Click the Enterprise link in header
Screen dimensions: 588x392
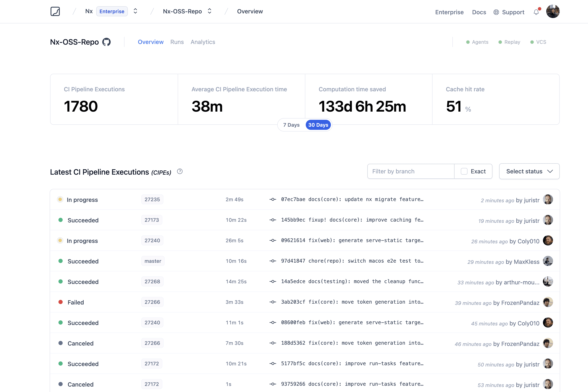tap(449, 12)
